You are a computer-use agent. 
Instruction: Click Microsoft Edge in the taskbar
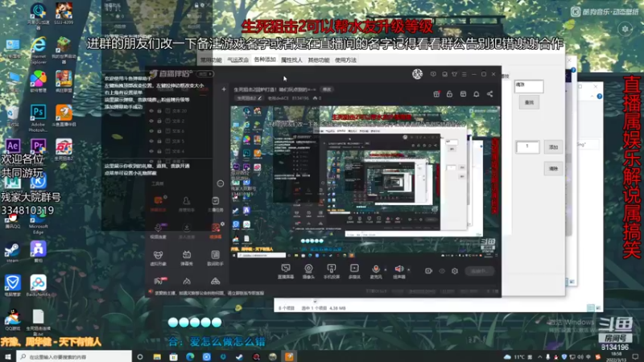coord(190,356)
